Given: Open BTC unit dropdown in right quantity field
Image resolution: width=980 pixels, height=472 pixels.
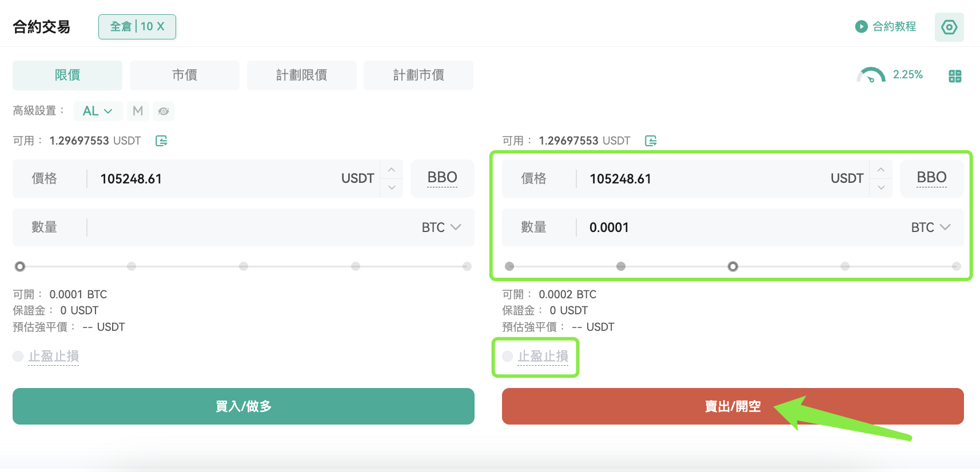Looking at the screenshot, I should click(x=930, y=227).
